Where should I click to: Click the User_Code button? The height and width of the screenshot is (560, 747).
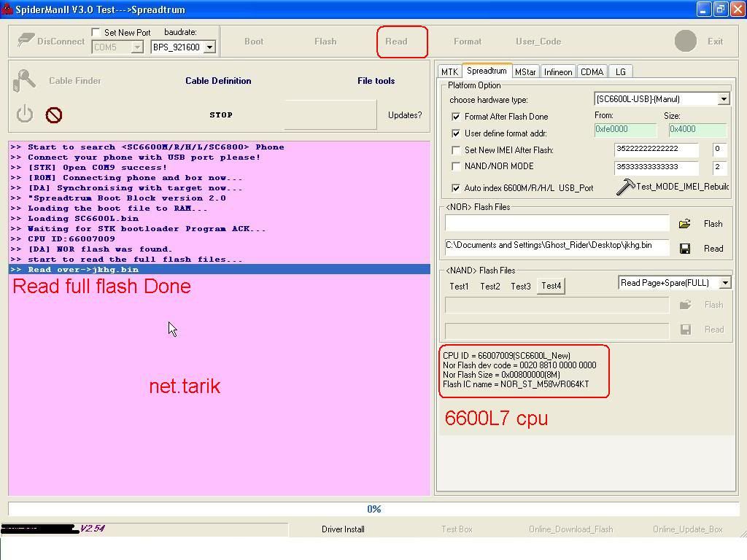[538, 42]
